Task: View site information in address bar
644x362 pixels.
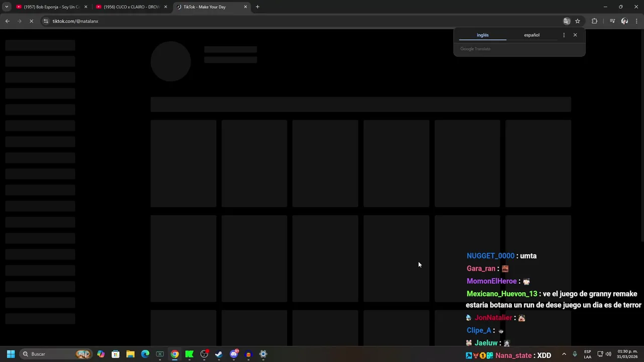Action: [x=46, y=21]
